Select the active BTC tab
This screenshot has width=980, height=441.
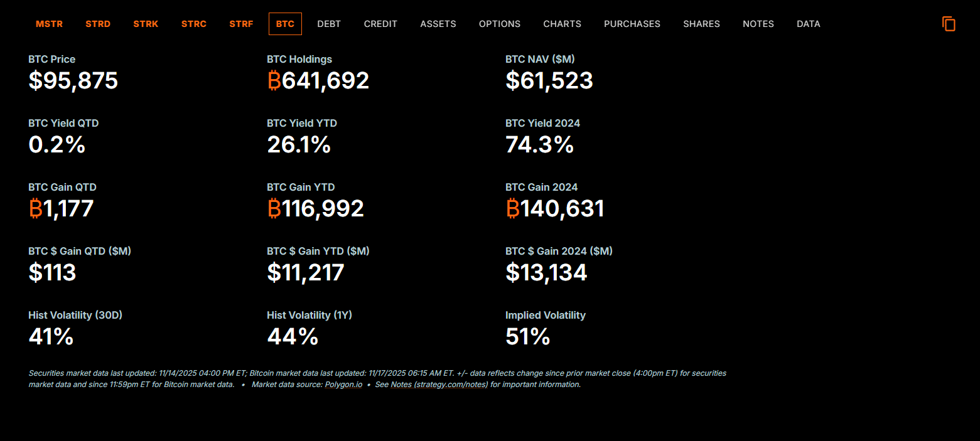coord(285,24)
